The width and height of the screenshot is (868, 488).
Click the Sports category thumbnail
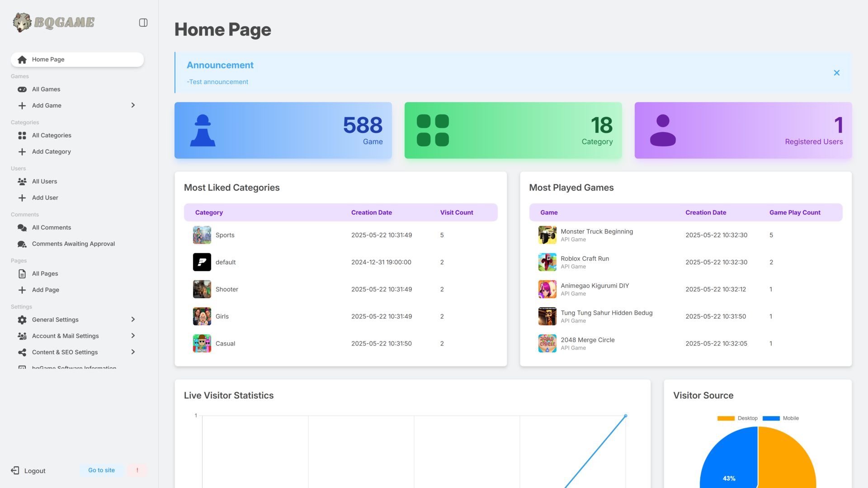click(x=202, y=235)
